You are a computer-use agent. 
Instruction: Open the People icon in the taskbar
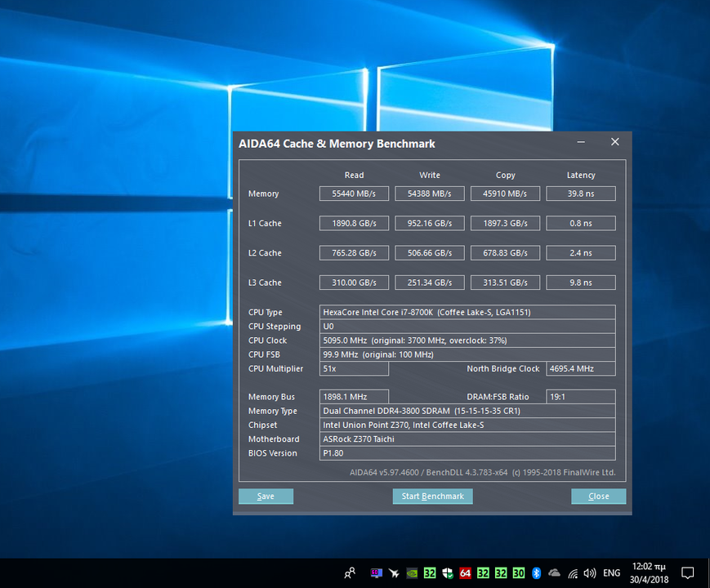click(350, 573)
